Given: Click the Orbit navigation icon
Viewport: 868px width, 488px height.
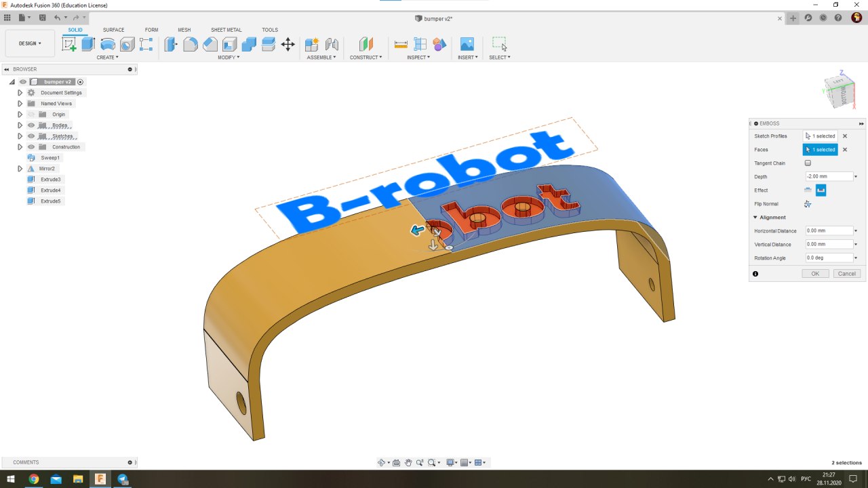Looking at the screenshot, I should (381, 462).
